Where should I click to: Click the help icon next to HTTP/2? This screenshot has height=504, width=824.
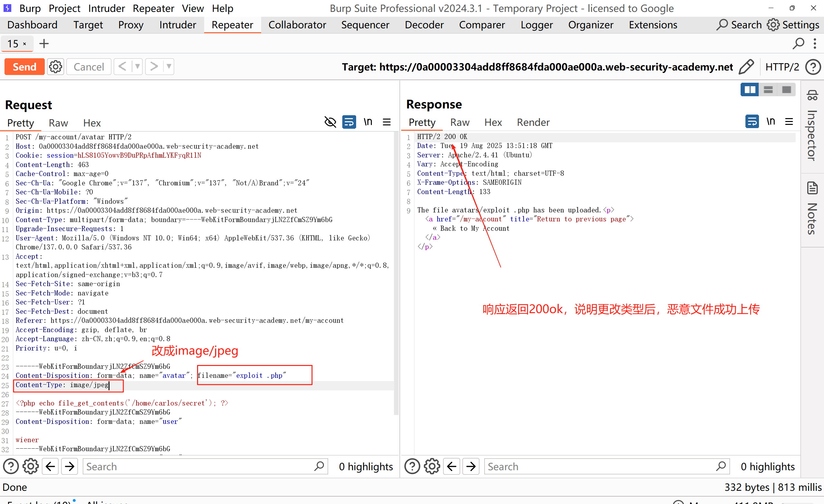pos(813,67)
